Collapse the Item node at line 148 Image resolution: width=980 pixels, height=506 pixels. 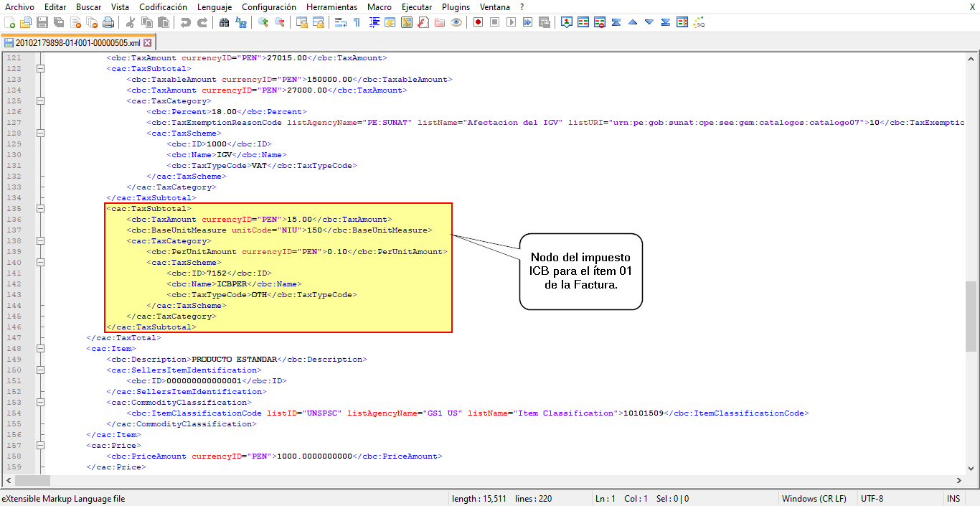tap(40, 349)
